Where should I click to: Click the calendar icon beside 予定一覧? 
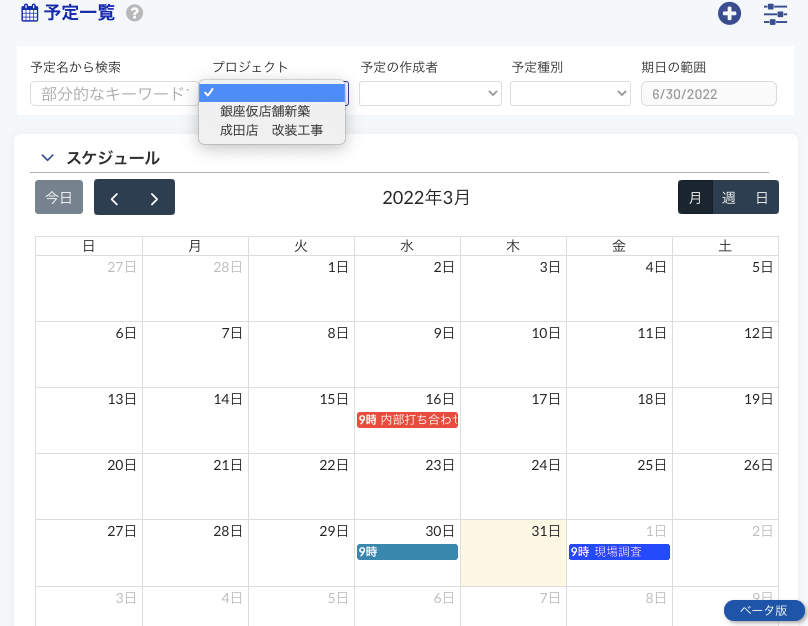coord(30,14)
